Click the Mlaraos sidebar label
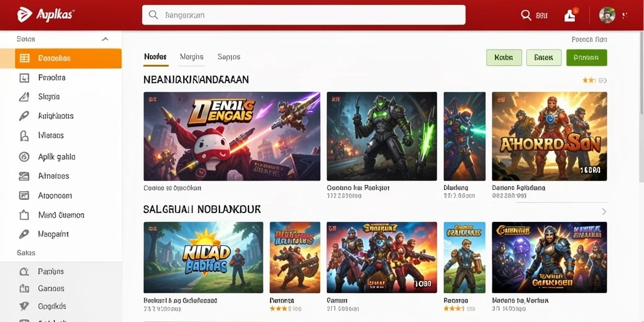Screen dimensions: 644x322 click(x=51, y=135)
